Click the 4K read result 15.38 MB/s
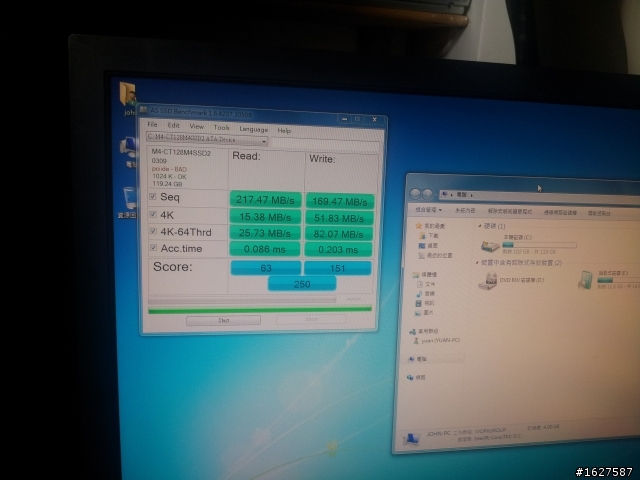 point(265,217)
